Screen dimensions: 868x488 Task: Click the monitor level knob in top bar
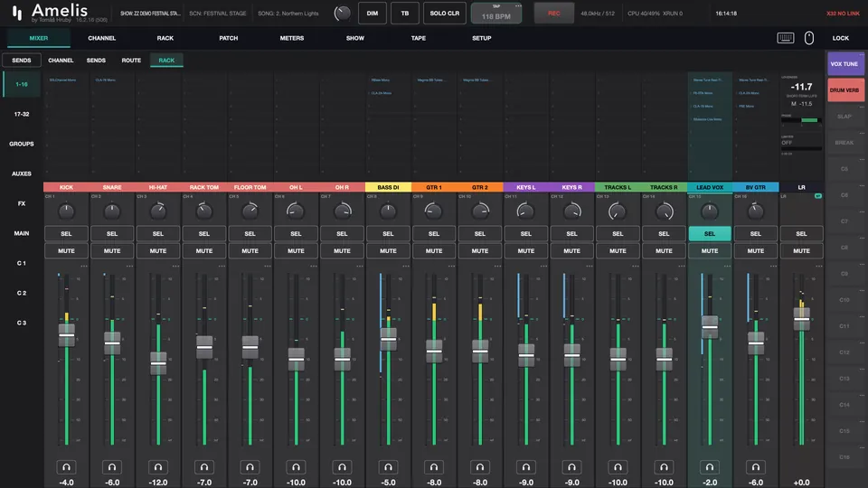342,14
